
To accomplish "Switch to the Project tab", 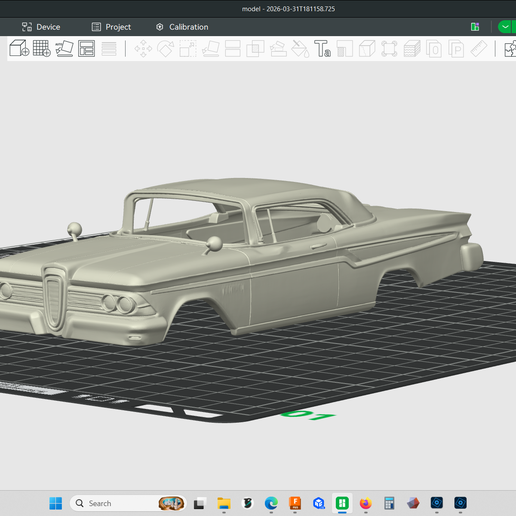I will 111,27.
